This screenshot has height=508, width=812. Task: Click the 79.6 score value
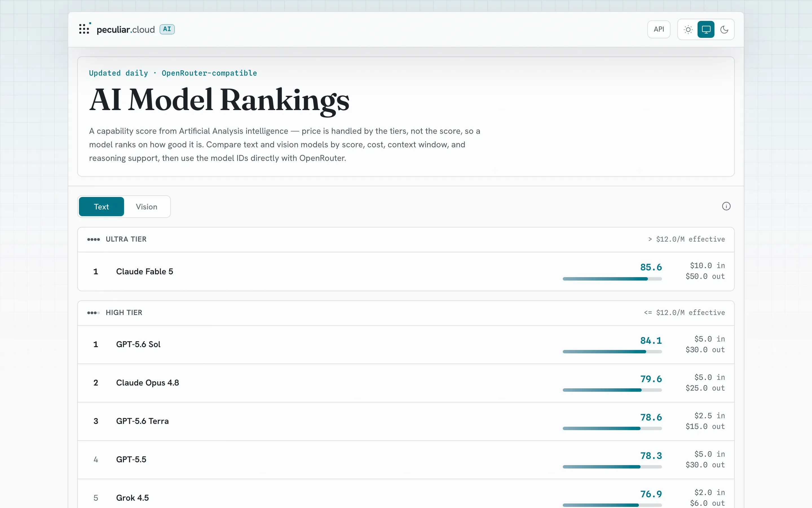(x=651, y=379)
